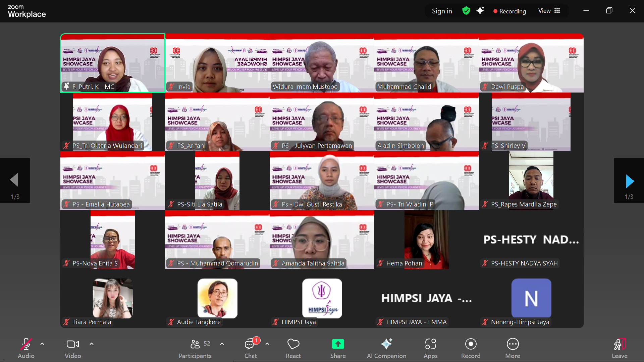Select F. Putri. K - MC video tile
This screenshot has height=362, width=644.
pos(113,63)
